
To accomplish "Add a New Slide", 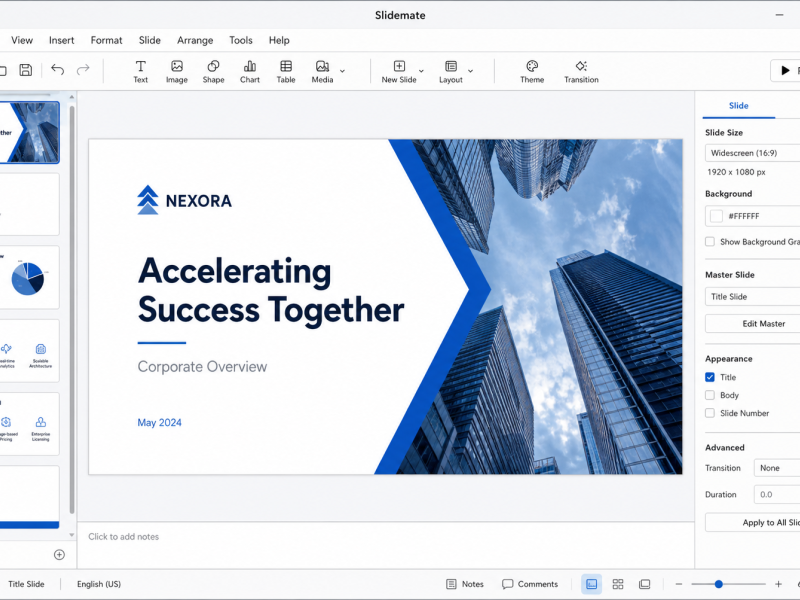I will tap(399, 71).
